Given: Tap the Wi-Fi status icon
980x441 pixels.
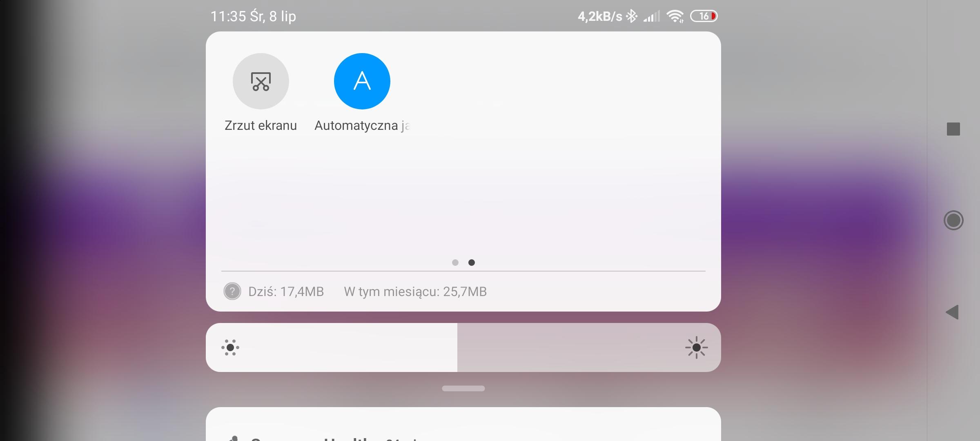Looking at the screenshot, I should coord(675,16).
